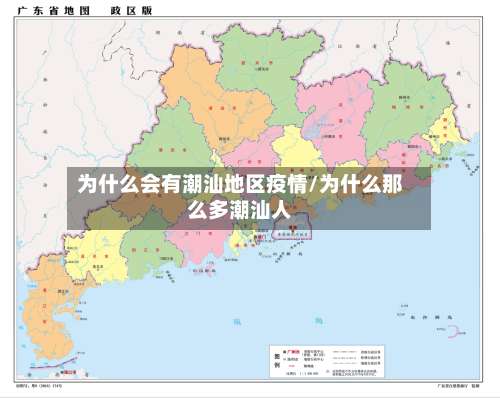Screen dimensions: 500x398
Task: Click the caption line 为什么会有潮汕地区疫情/为什么那
Action: pos(240,184)
